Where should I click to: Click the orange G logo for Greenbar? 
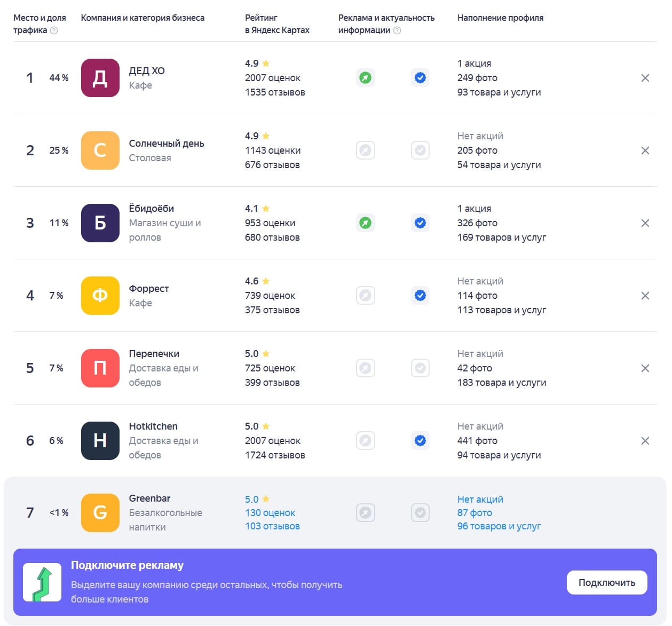tap(100, 513)
